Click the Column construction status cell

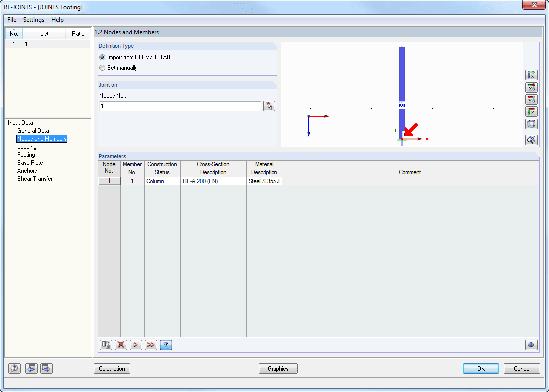[x=162, y=181]
